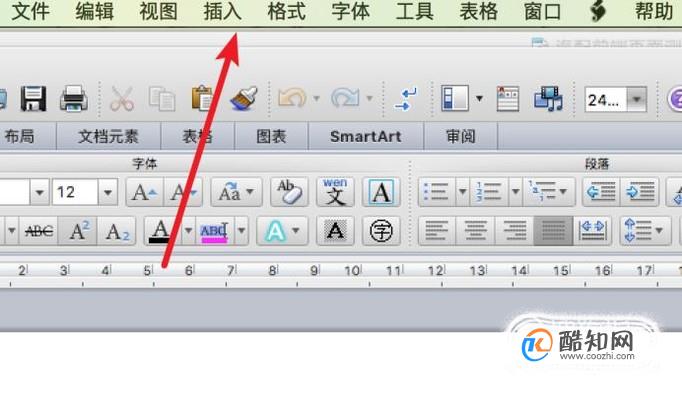Expand the highlight color dropdown arrow
Viewport: 682px width, 399px height.
click(x=241, y=231)
